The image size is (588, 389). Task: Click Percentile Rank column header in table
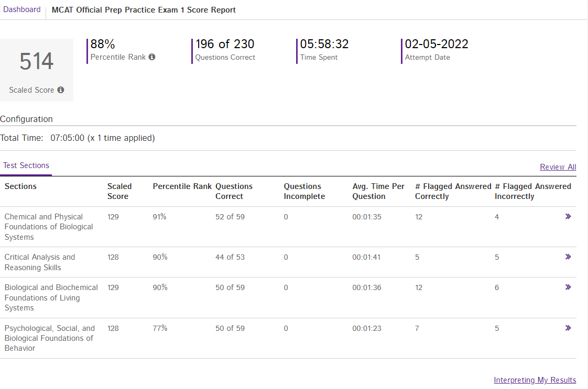(x=182, y=186)
